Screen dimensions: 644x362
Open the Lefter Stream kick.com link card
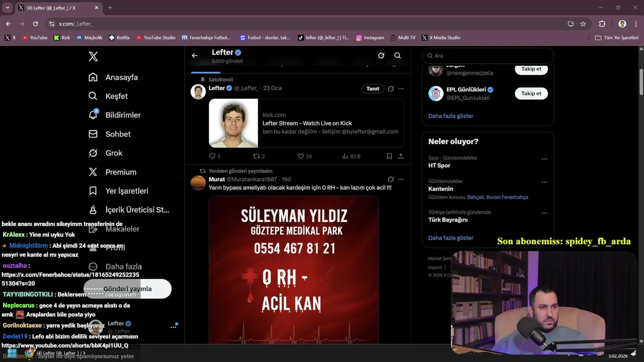306,123
